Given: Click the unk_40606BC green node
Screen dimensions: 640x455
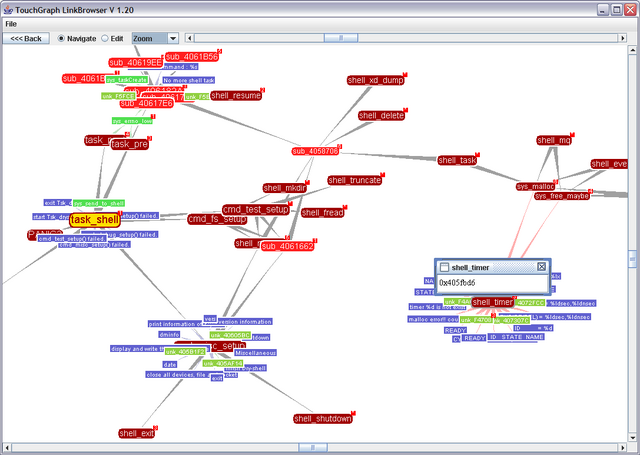Looking at the screenshot, I should (x=230, y=335).
